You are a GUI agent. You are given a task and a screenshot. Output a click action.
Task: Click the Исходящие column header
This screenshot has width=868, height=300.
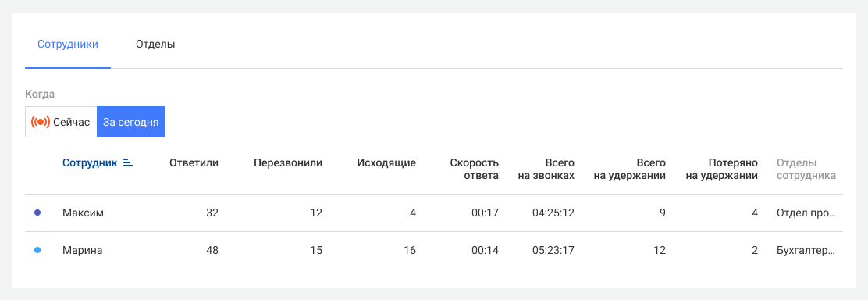coord(386,163)
